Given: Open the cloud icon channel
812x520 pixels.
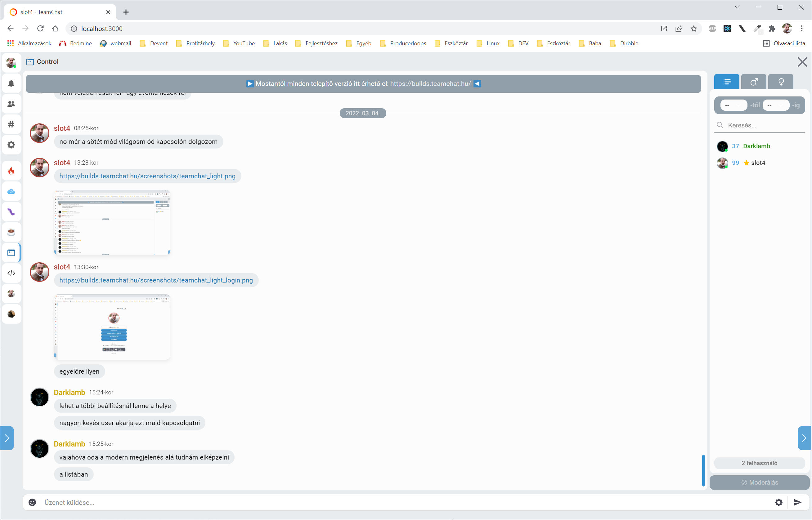Looking at the screenshot, I should coord(11,191).
